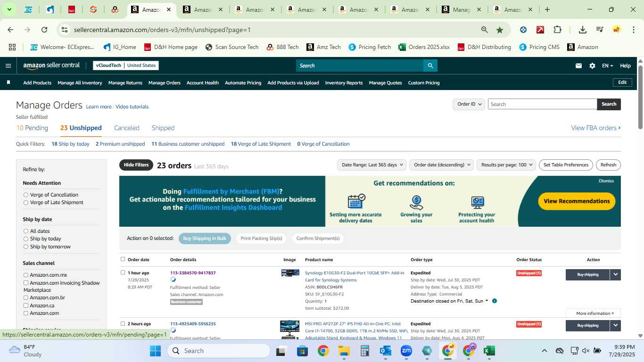This screenshot has height=362, width=644.
Task: Open the Results per page dropdown
Action: tap(506, 165)
